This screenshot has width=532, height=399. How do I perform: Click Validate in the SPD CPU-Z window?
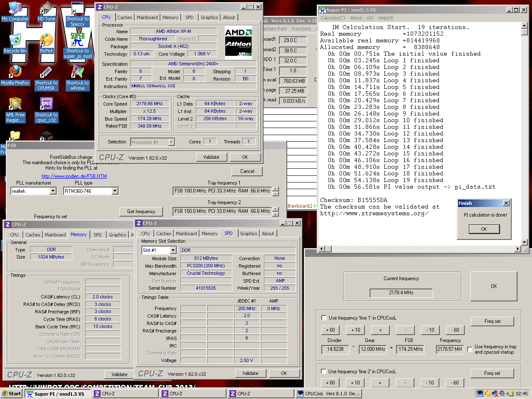250,373
